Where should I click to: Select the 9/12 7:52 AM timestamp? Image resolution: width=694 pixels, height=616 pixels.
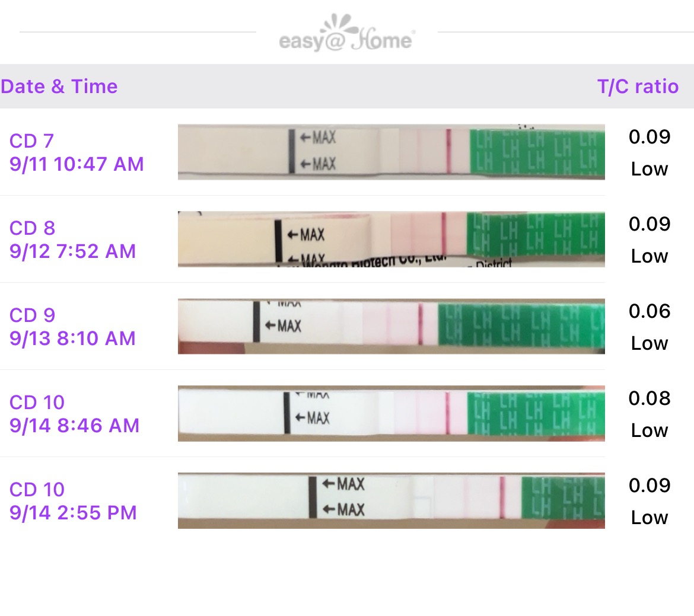pyautogui.click(x=72, y=251)
